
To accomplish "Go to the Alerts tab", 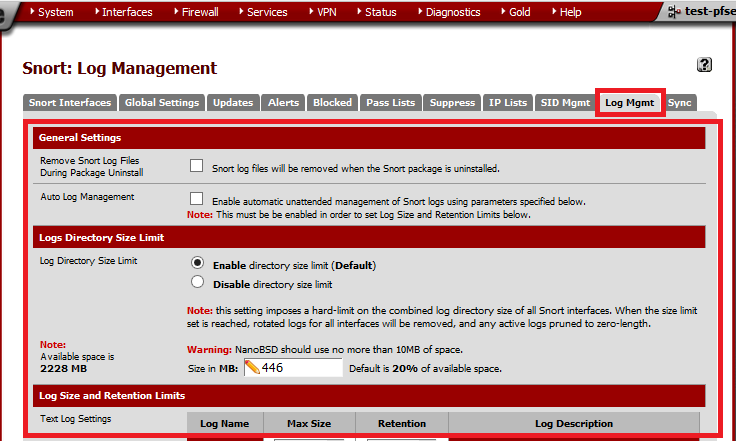I will tap(283, 103).
